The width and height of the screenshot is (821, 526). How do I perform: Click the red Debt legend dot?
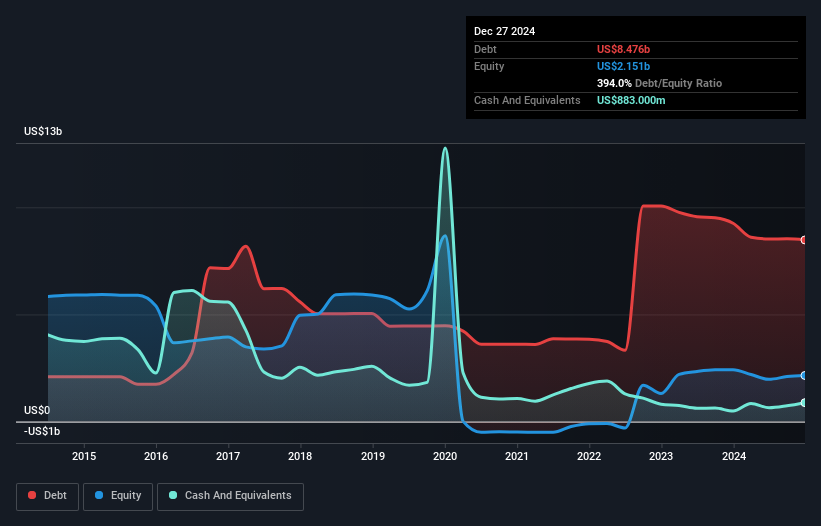32,495
